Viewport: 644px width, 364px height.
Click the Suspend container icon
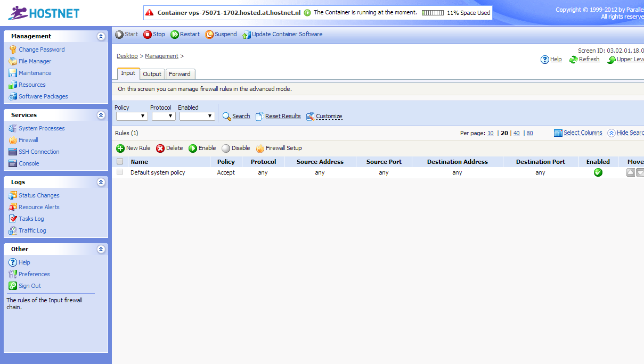click(209, 35)
